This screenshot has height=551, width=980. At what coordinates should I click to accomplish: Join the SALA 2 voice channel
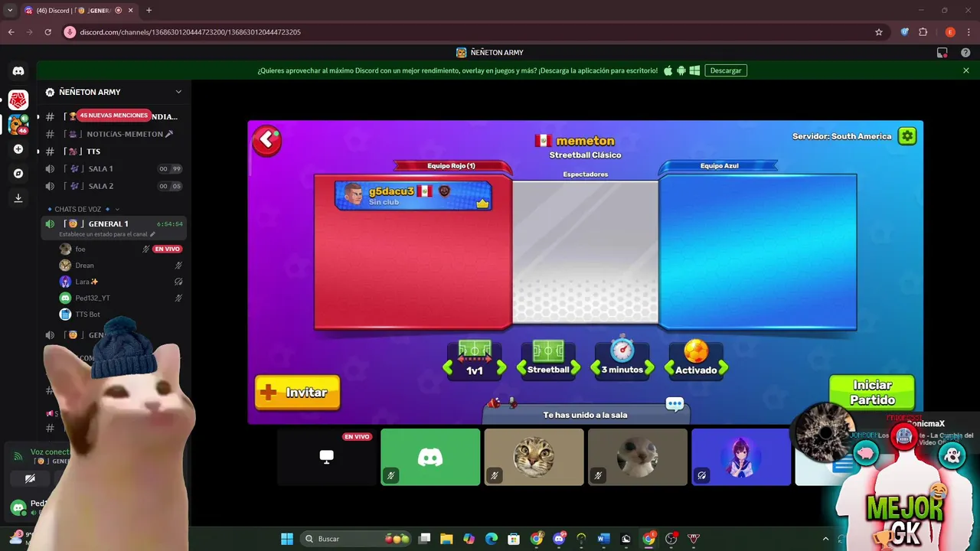(x=115, y=186)
